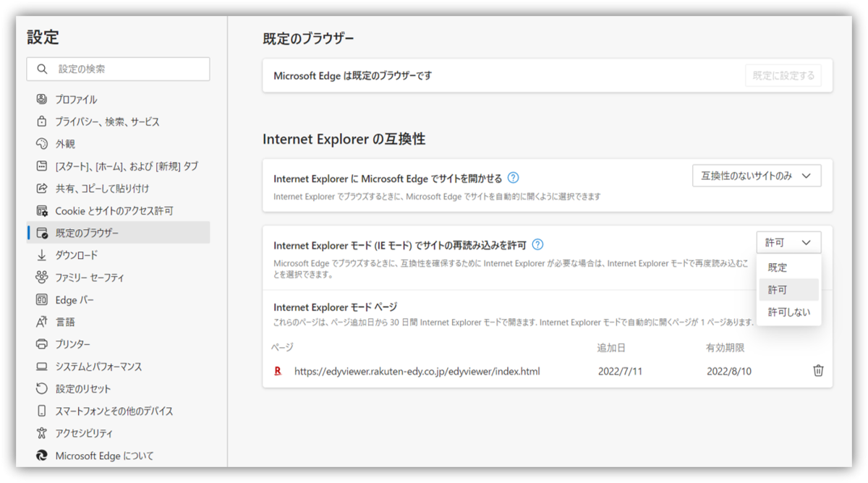Click the edyviewer.rakuten-edy.co.jp page URL
This screenshot has width=868, height=483.
[x=417, y=372]
